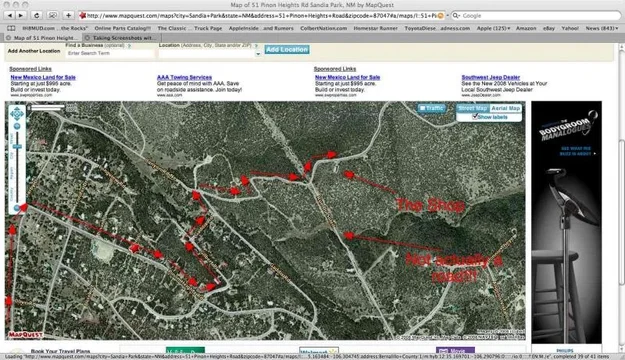The image size is (625, 360).
Task: Click the toolbar button between reload and plus
Action: pos(52,16)
